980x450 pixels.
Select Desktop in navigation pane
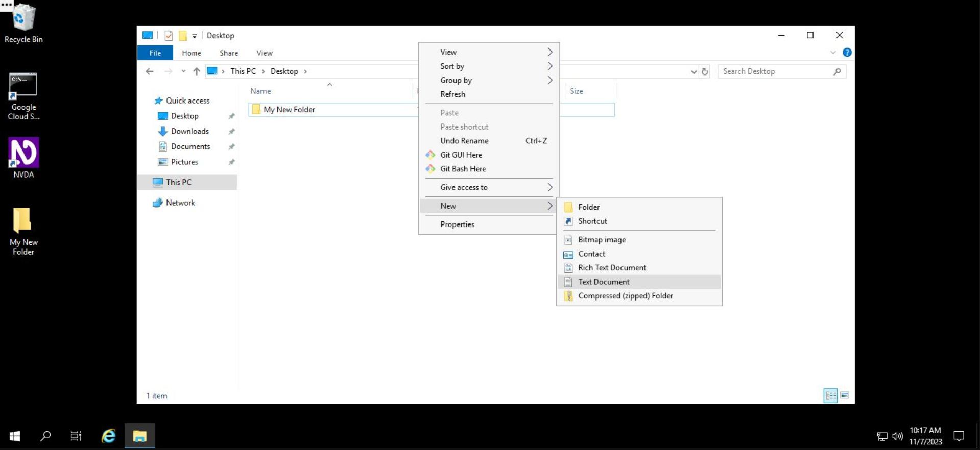coord(184,116)
